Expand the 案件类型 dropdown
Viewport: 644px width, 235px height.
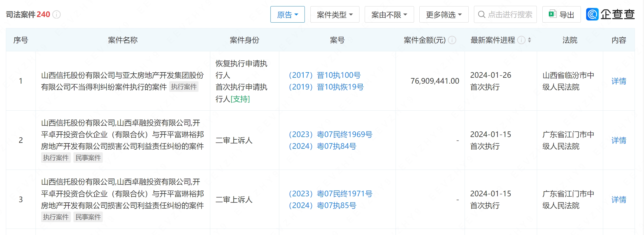click(334, 14)
